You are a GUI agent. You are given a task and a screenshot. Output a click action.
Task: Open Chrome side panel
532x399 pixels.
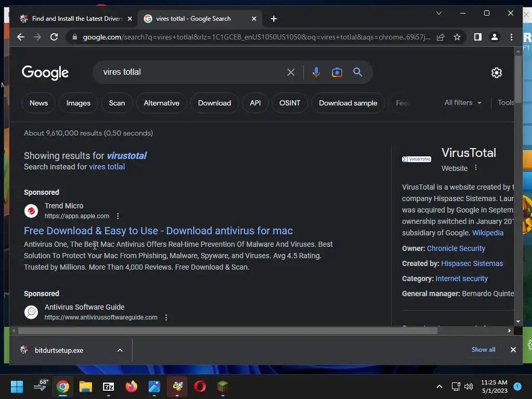click(x=478, y=37)
